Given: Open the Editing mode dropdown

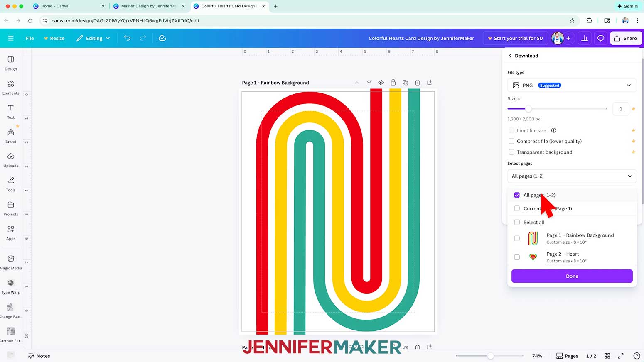Looking at the screenshot, I should coord(93,38).
